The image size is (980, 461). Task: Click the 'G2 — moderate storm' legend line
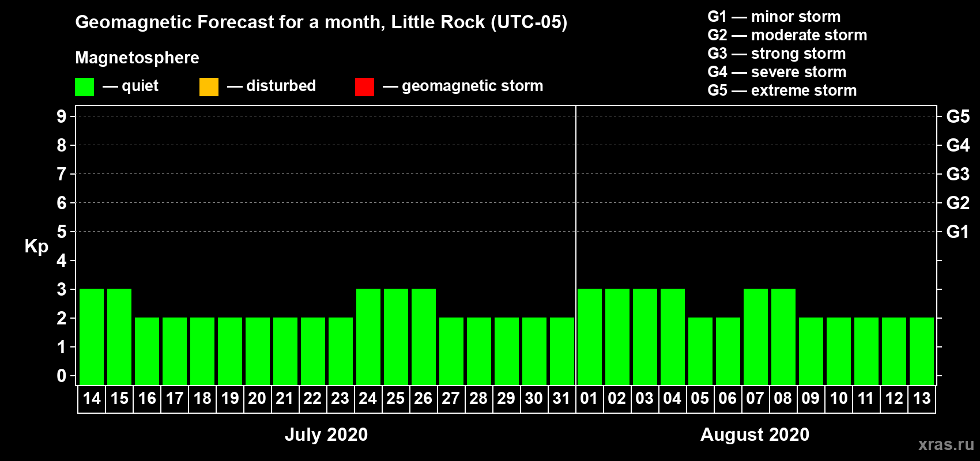(787, 35)
